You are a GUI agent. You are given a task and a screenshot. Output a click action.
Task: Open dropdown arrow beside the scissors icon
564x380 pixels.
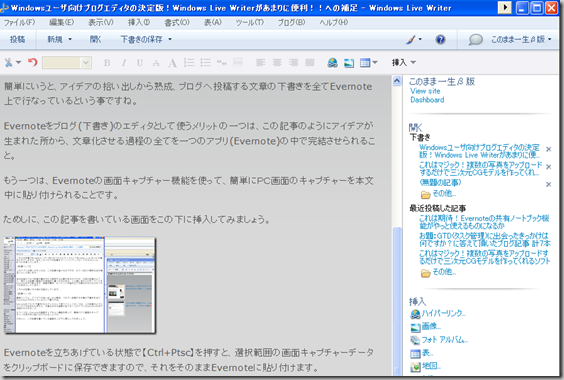click(x=18, y=63)
